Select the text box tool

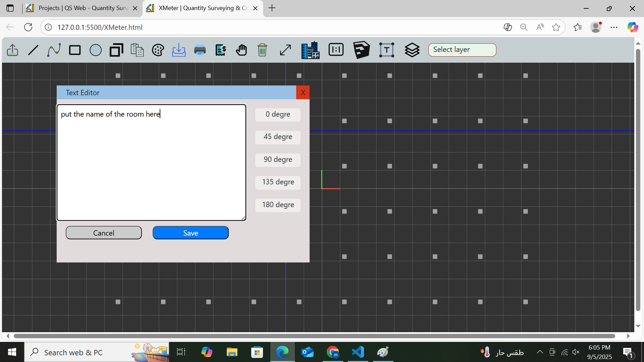click(386, 50)
